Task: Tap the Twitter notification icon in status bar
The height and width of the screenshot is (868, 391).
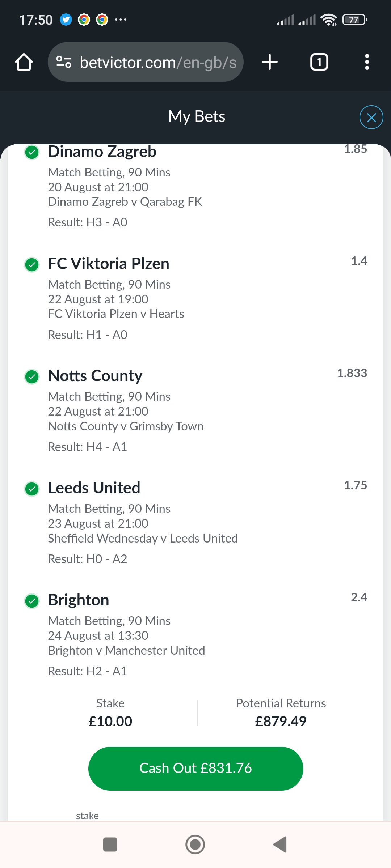Action: click(66, 20)
